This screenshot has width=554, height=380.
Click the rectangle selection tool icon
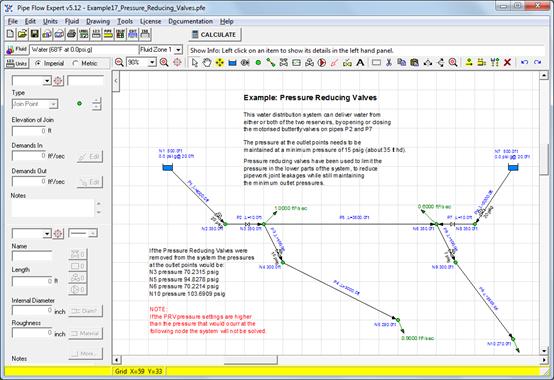[376, 63]
